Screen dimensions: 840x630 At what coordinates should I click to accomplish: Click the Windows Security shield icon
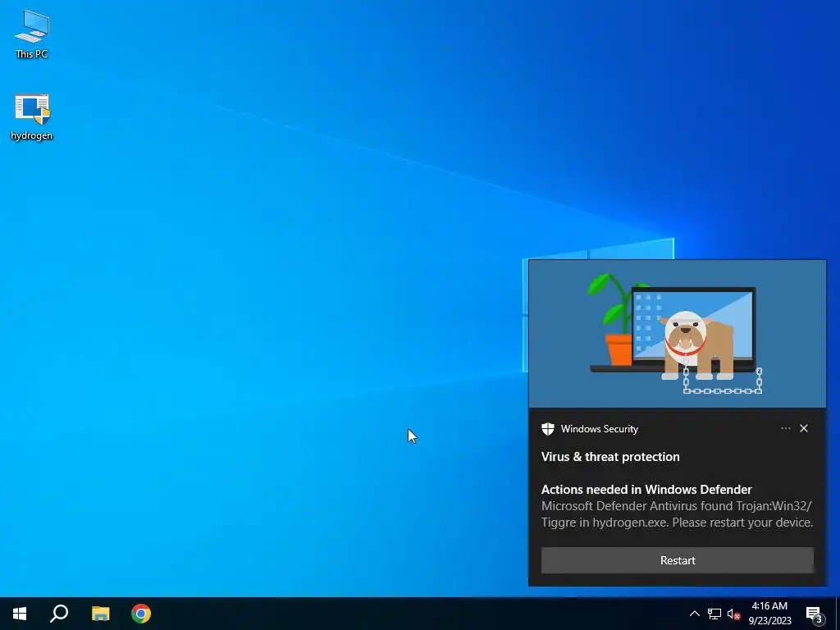click(547, 428)
